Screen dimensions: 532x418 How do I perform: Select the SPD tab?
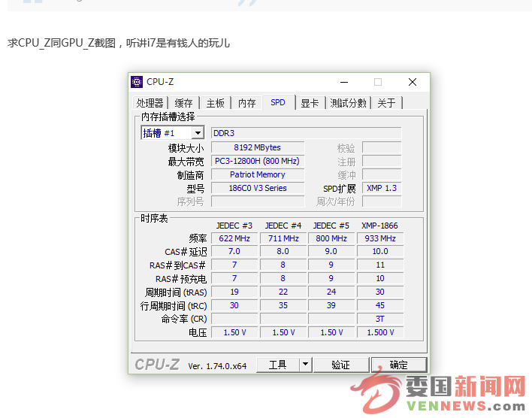click(278, 102)
